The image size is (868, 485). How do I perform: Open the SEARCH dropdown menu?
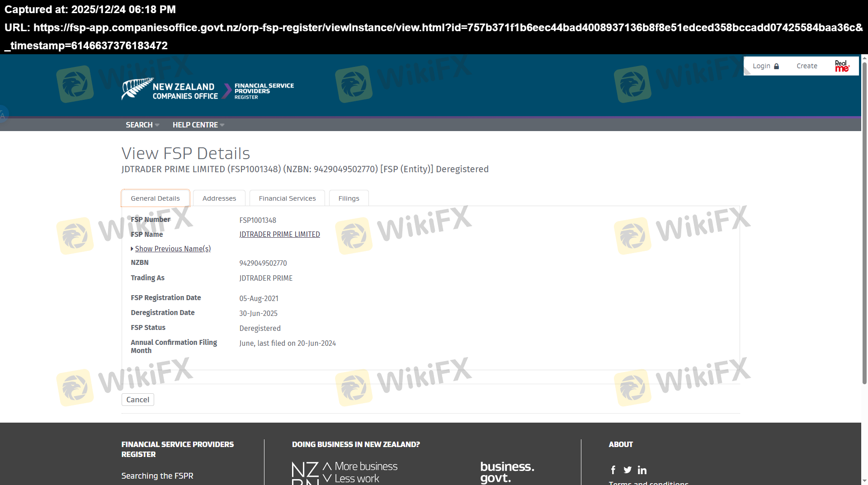[142, 125]
